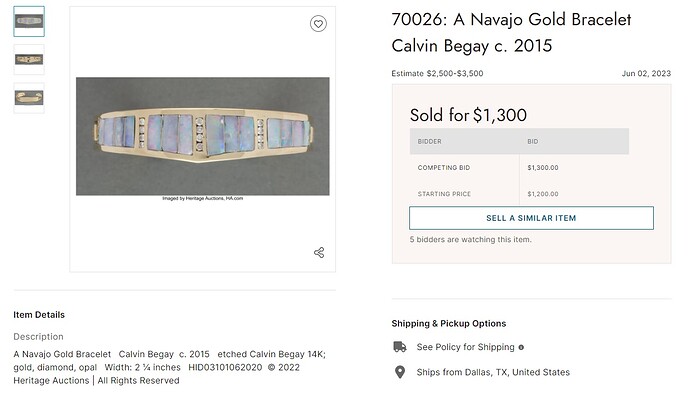This screenshot has height=395, width=690.
Task: Click the Competing Bid row
Action: pos(519,168)
